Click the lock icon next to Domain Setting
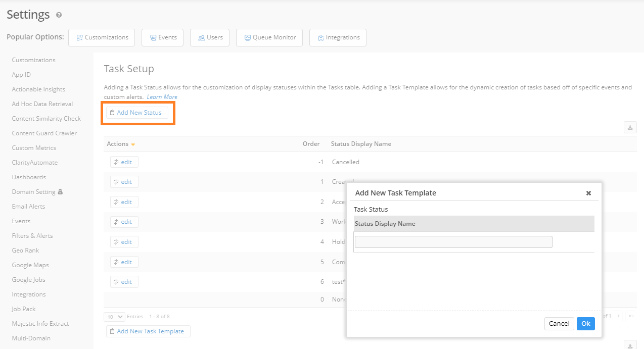 click(60, 192)
